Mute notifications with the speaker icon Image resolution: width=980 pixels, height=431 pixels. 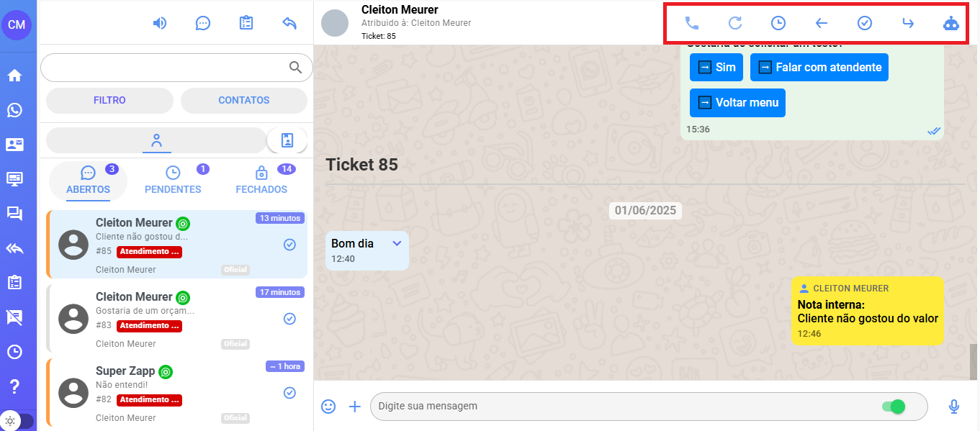pos(160,23)
